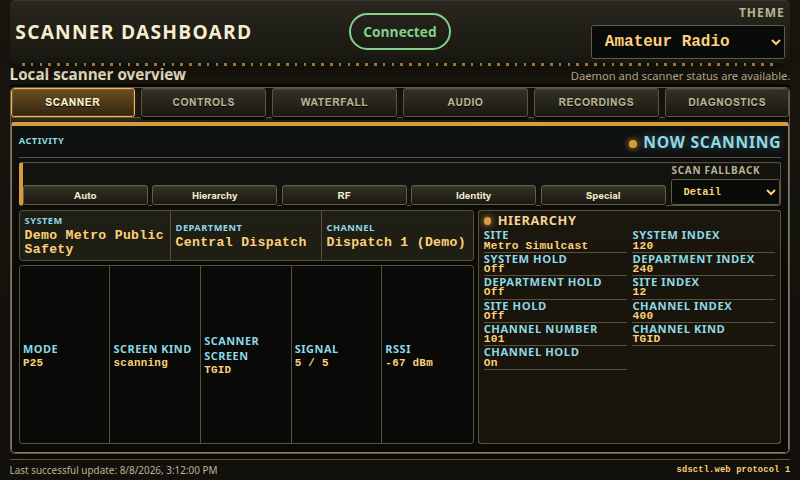The width and height of the screenshot is (800, 480).
Task: Click the orange dot beside NOW SCANNING
Action: click(633, 144)
